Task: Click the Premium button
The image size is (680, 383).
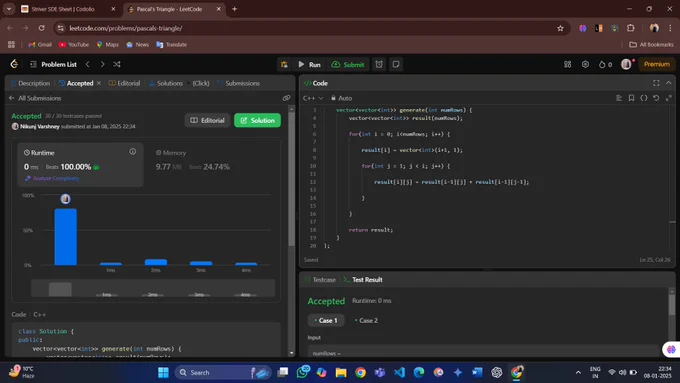Action: (657, 64)
